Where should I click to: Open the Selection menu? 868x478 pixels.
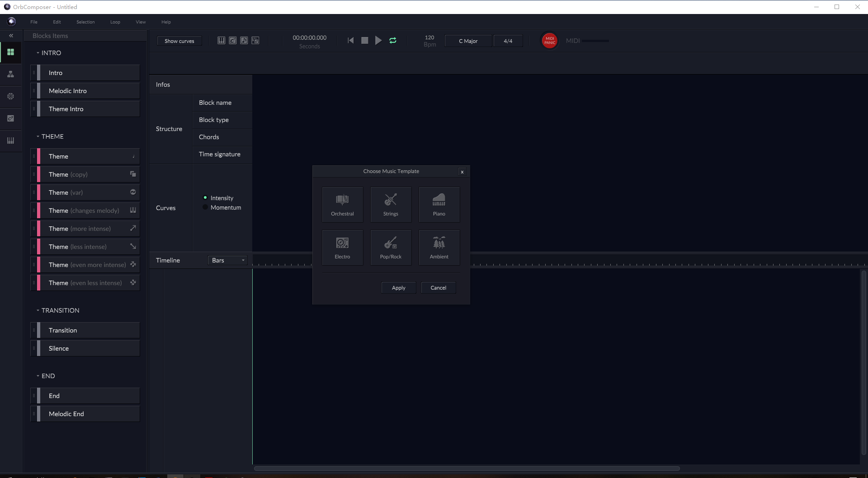pyautogui.click(x=85, y=22)
